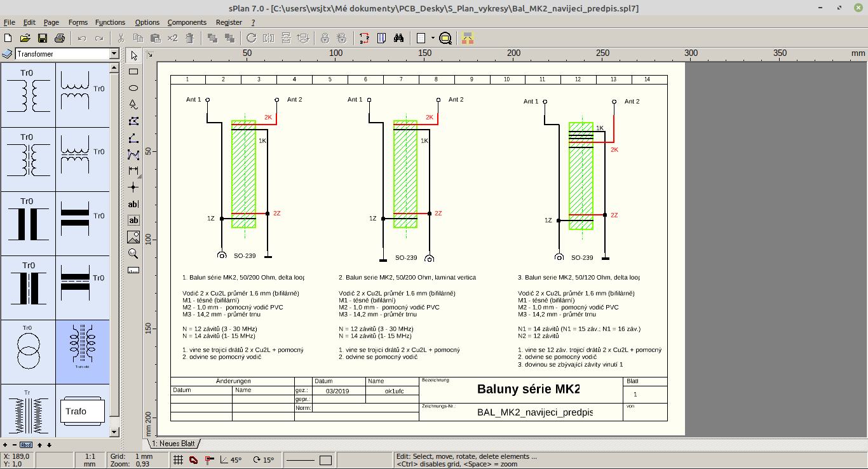Open the Components menu
868x469 pixels.
pos(187,22)
